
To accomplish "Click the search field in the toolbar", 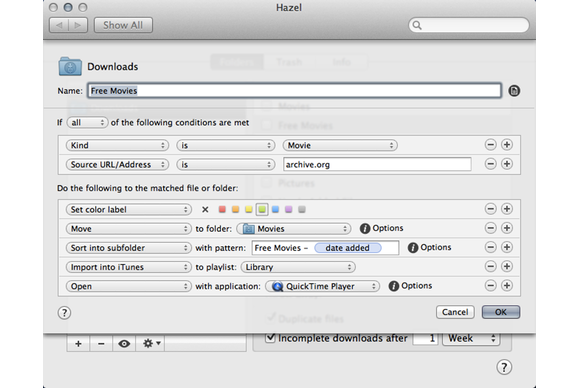I will (469, 25).
